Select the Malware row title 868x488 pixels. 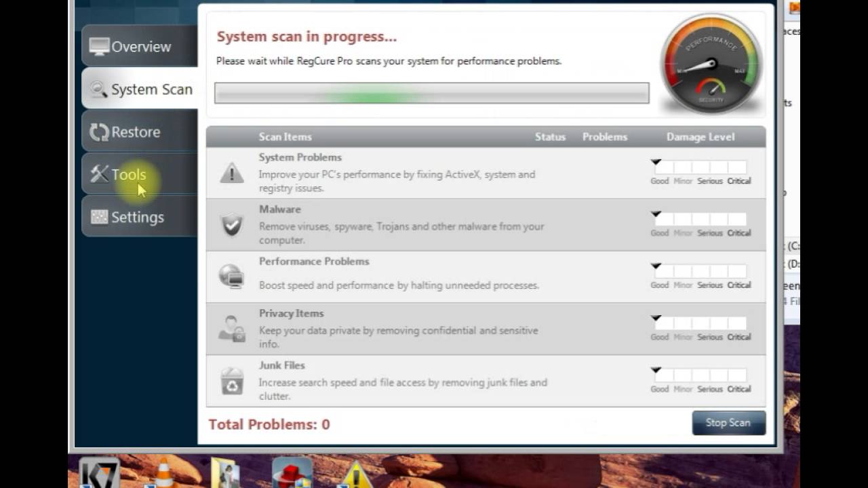[279, 209]
